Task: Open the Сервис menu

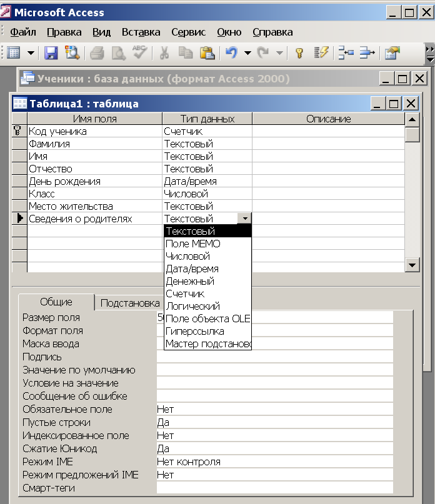Action: click(188, 32)
